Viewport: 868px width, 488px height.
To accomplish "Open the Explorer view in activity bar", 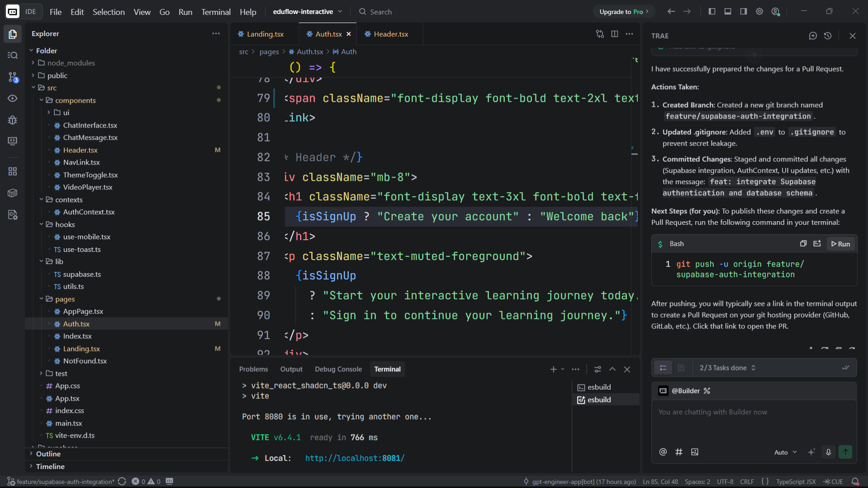I will click(13, 34).
